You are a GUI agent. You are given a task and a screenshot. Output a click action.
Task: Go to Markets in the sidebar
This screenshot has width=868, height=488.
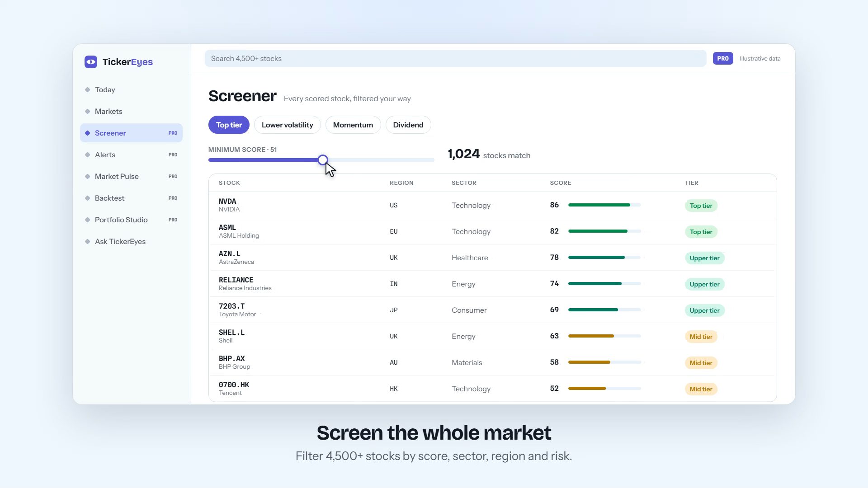click(x=131, y=111)
